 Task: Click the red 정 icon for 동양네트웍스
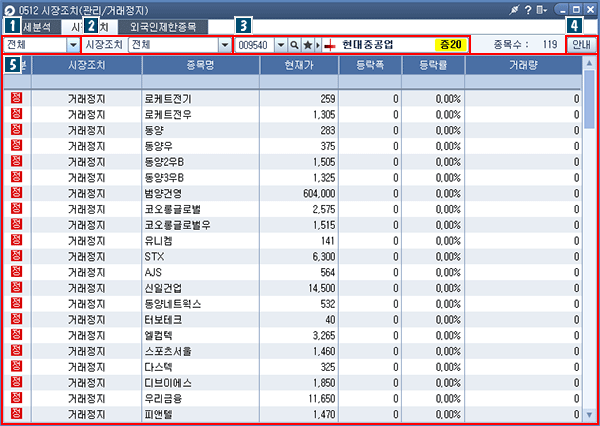[x=16, y=303]
